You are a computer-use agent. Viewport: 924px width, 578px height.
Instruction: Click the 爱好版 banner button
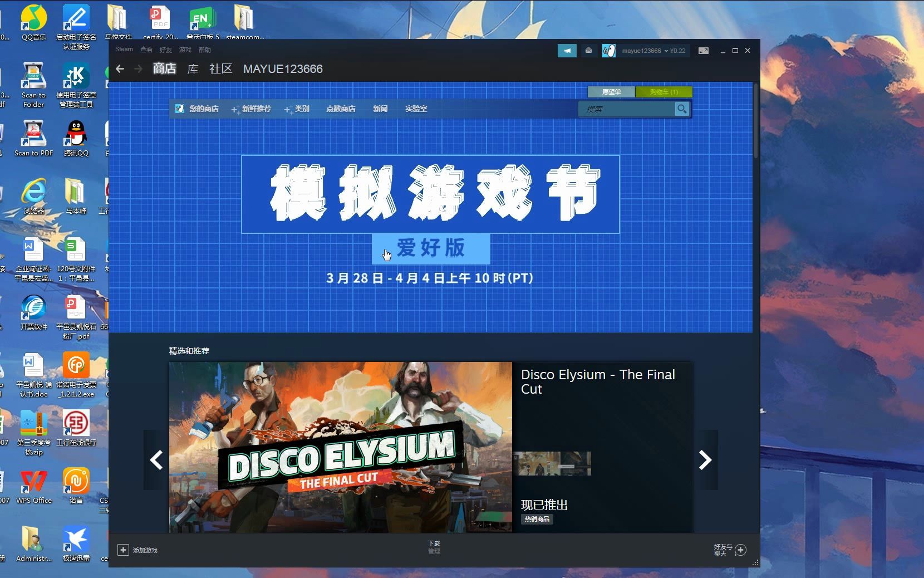[x=431, y=248]
